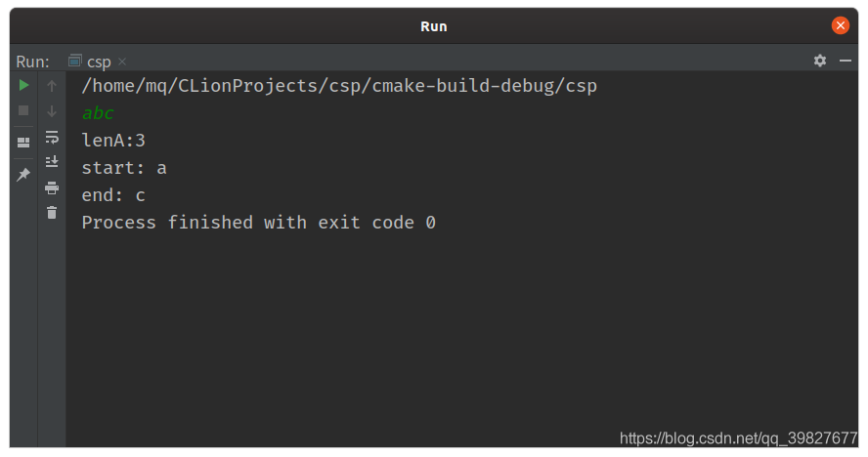Click the Down stack trace arrow
Screen dimensions: 868x457
pos(52,111)
